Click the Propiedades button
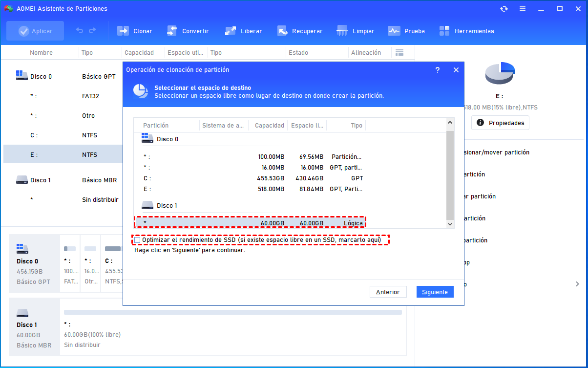This screenshot has height=368, width=588. click(x=500, y=123)
